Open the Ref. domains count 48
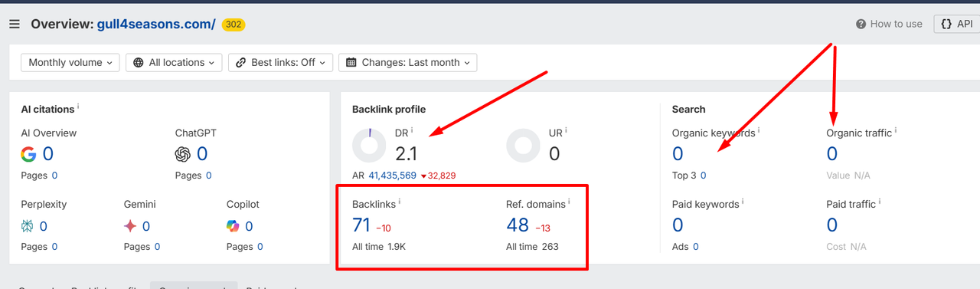The height and width of the screenshot is (289, 980). click(518, 225)
